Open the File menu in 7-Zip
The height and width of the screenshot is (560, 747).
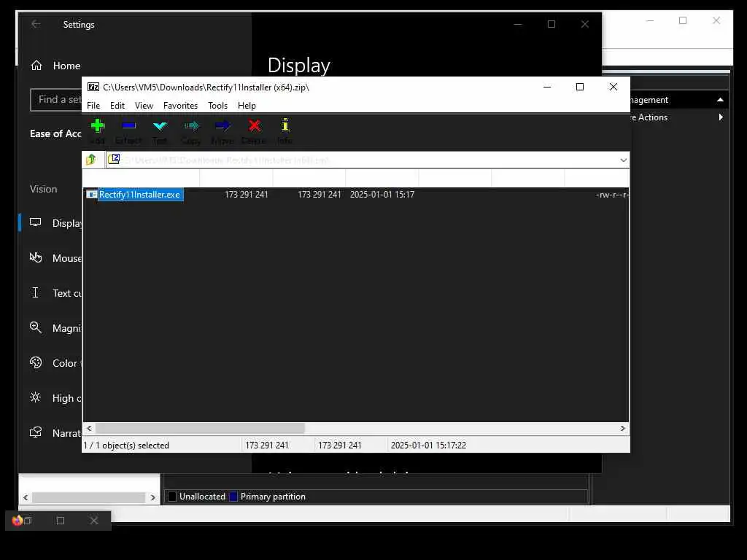click(93, 106)
